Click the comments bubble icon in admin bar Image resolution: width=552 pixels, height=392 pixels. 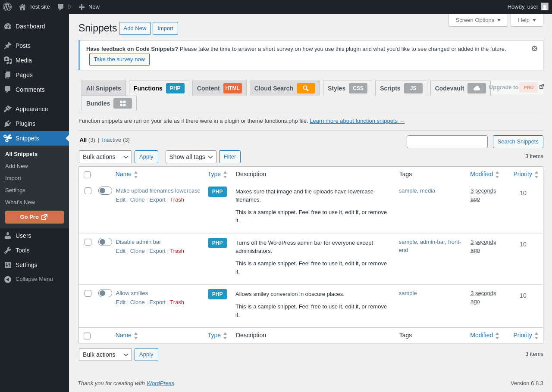(x=61, y=7)
